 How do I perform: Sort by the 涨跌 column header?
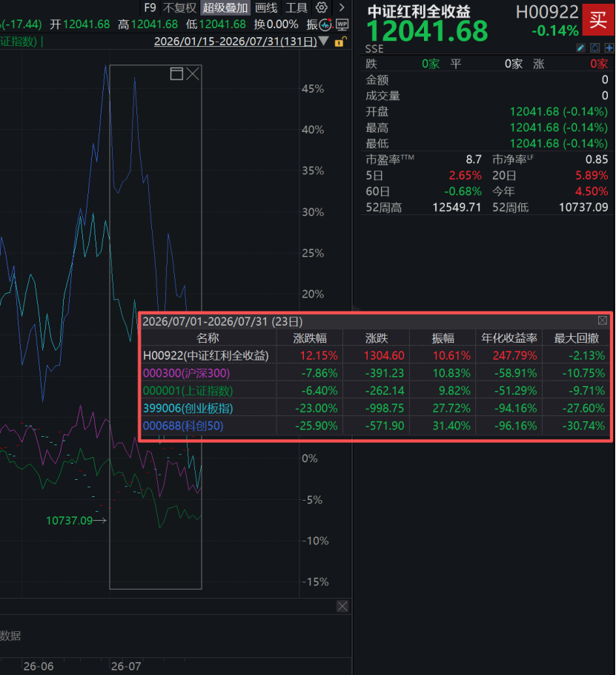click(377, 338)
